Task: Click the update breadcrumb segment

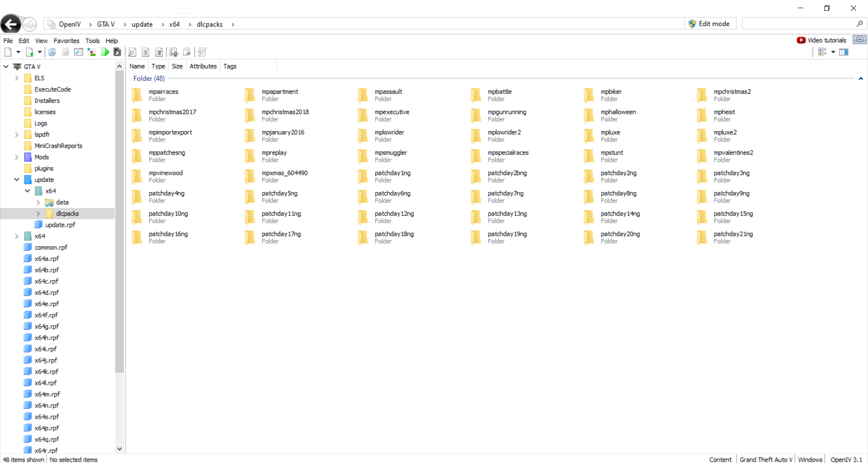Action: click(142, 24)
